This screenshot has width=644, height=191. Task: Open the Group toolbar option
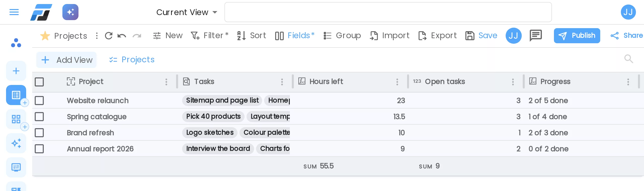pos(342,35)
